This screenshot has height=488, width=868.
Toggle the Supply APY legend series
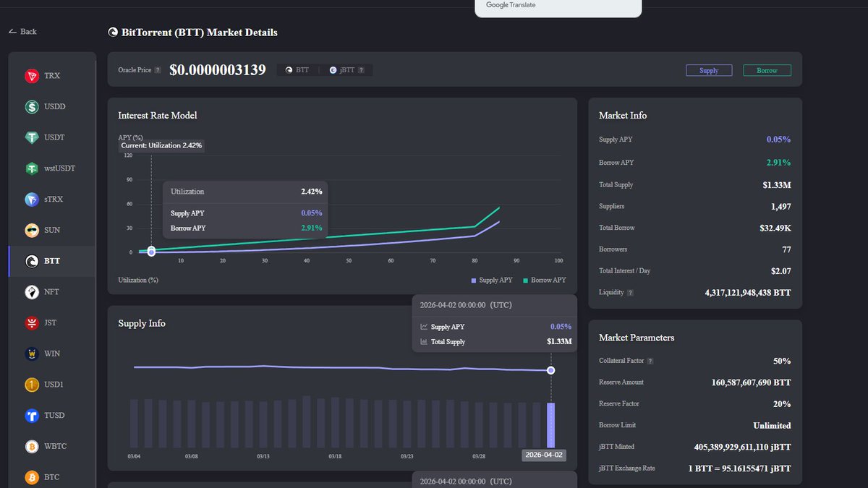pos(492,280)
